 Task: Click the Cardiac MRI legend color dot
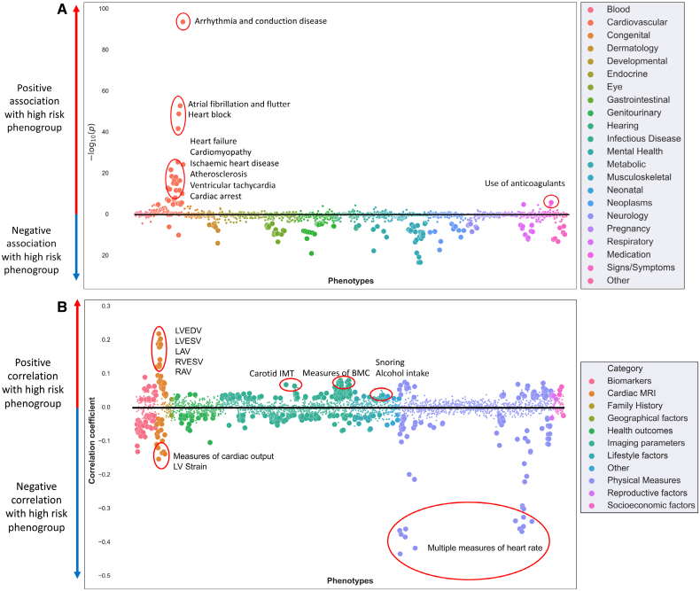click(x=592, y=393)
